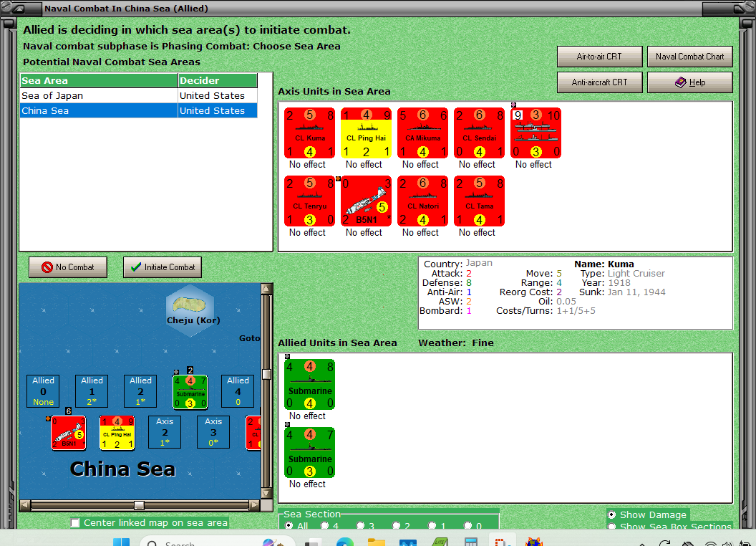Click the No Combat button
The width and height of the screenshot is (756, 546).
[x=68, y=267]
